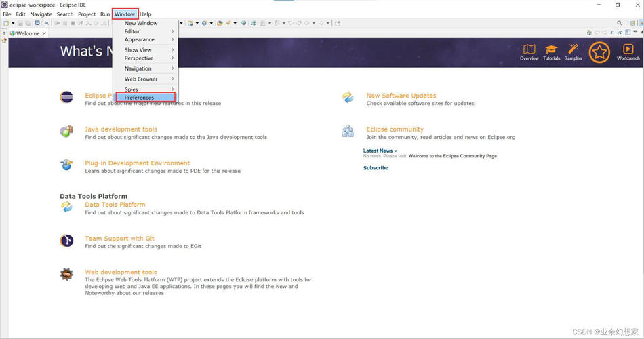Click the Eclipse community people icon
Viewport: 644px width, 339px height.
click(x=348, y=131)
